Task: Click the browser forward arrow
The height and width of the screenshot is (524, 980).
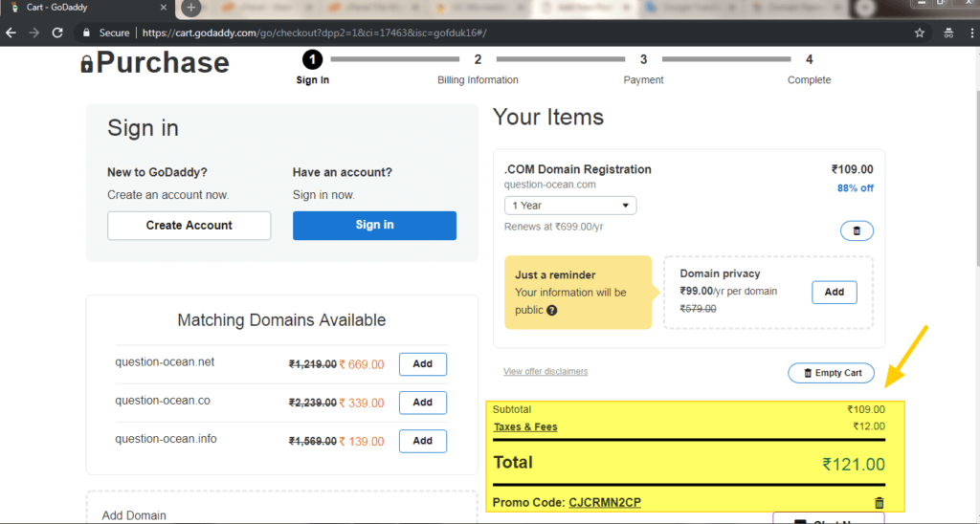Action: [33, 33]
